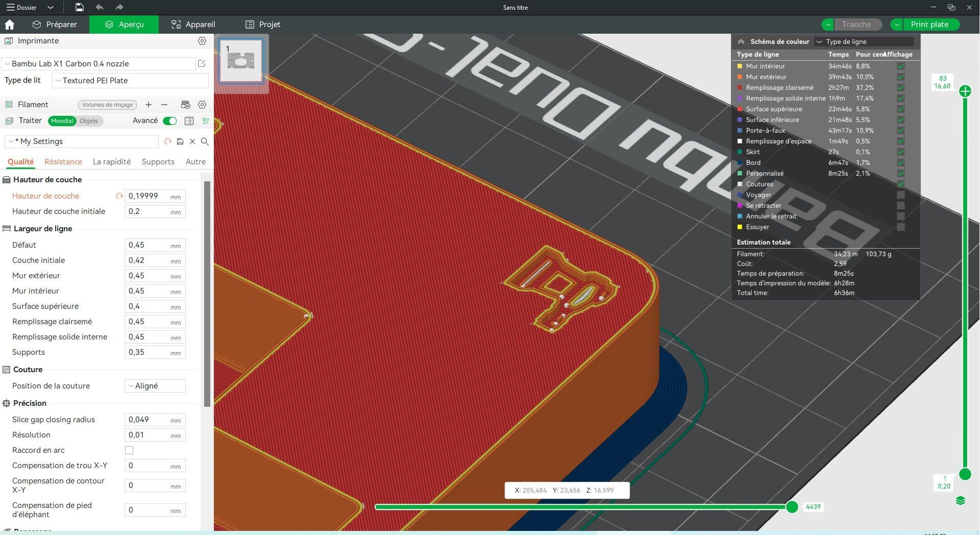Click the settings panel vertical scrollbar
This screenshot has height=535, width=980.
click(207, 294)
